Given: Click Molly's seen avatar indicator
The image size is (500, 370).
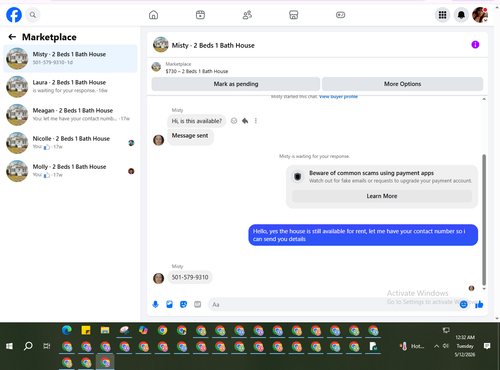Looking at the screenshot, I should [131, 171].
